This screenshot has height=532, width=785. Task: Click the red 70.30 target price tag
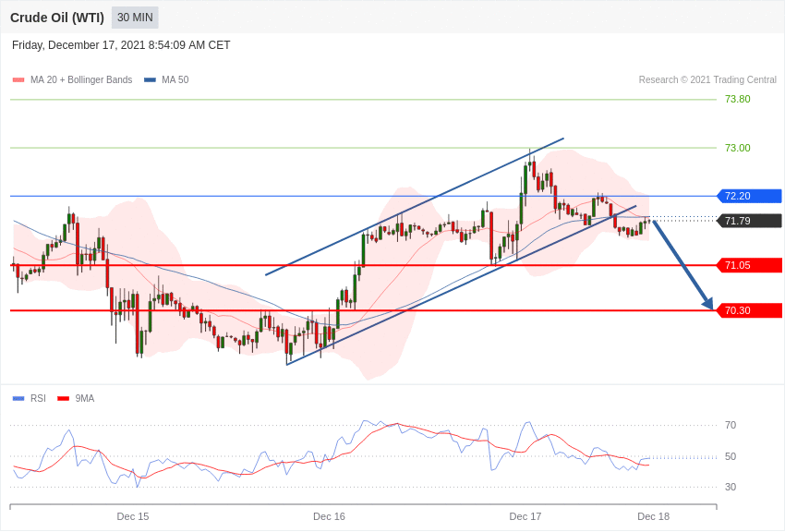point(750,310)
